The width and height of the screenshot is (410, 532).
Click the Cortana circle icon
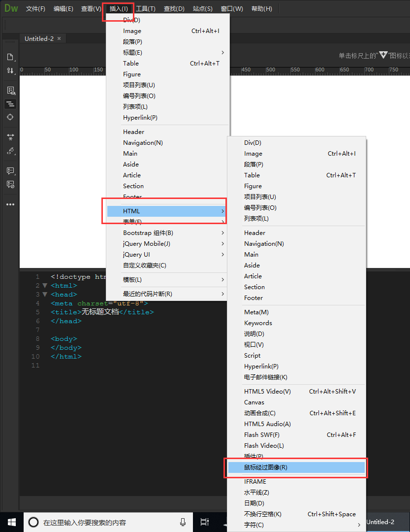coord(33,522)
